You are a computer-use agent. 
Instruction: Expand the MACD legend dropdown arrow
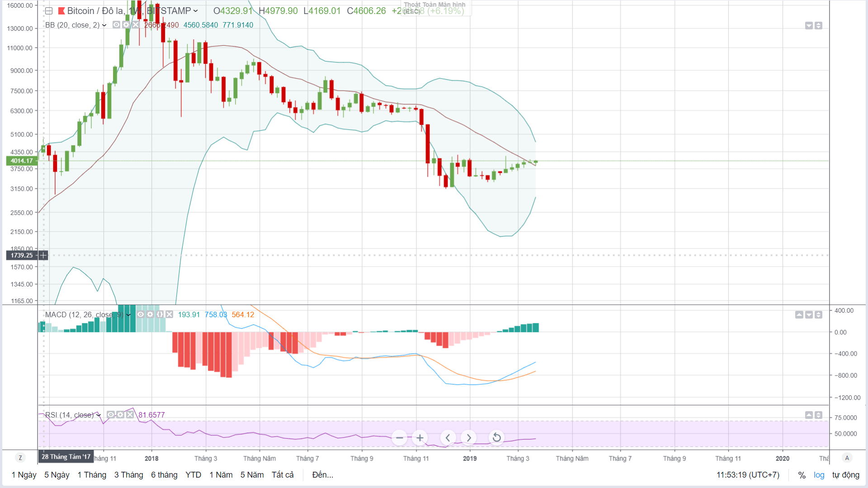128,315
